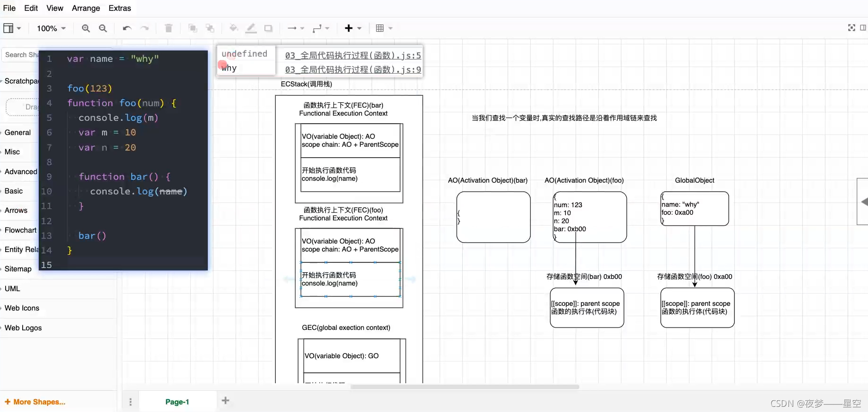Open the js:5 source link
This screenshot has width=868, height=412.
353,55
